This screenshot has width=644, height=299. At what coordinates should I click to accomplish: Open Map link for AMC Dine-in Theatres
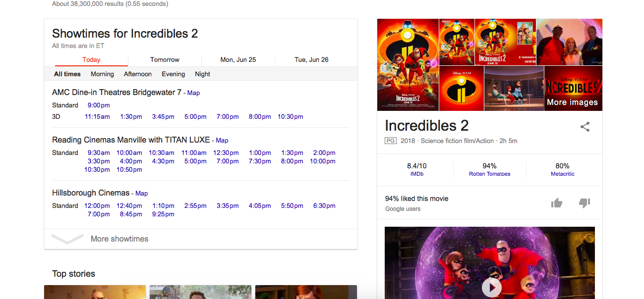tap(193, 93)
